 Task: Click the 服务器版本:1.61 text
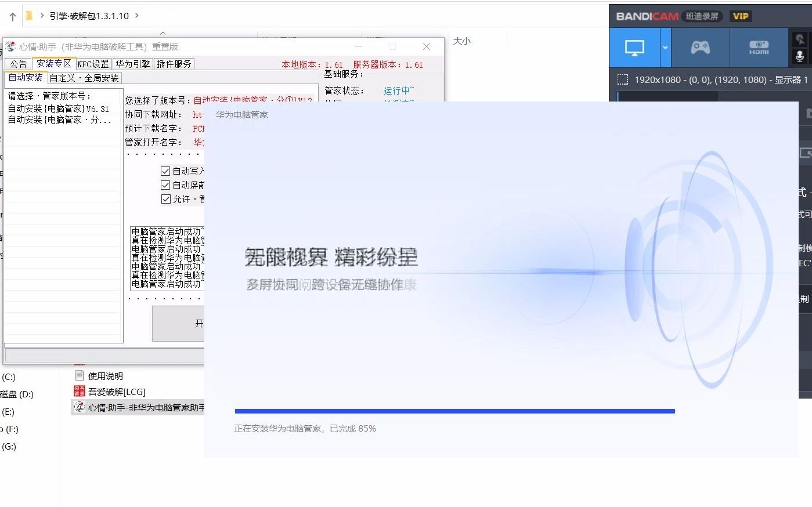click(x=388, y=64)
